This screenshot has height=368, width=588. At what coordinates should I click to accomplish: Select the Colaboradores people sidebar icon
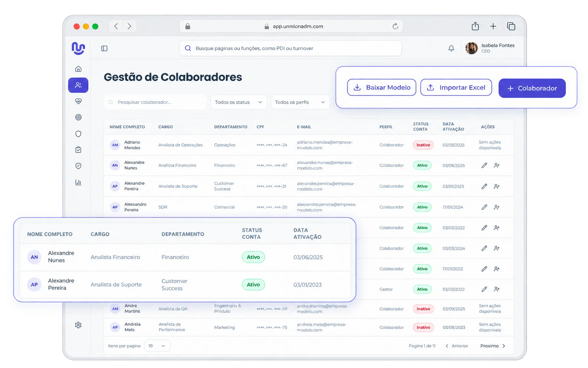pyautogui.click(x=78, y=85)
